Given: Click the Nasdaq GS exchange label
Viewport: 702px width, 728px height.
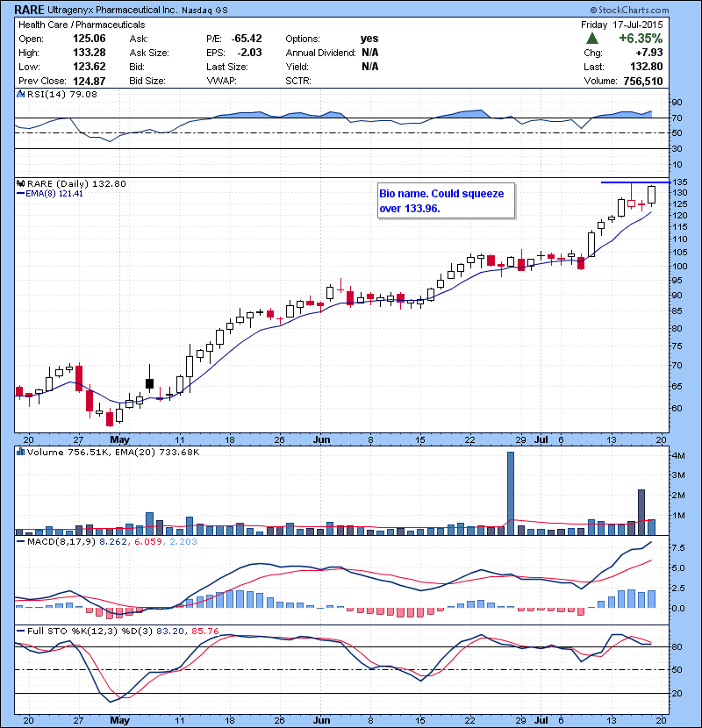Looking at the screenshot, I should (204, 11).
